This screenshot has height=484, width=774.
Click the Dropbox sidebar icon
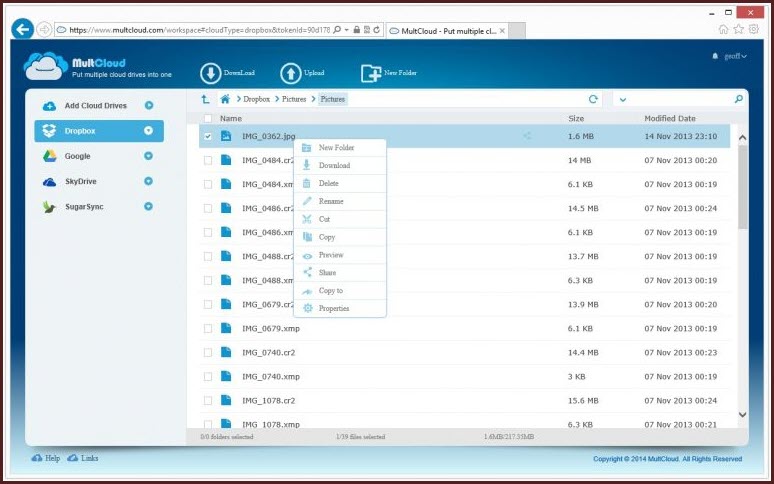(x=49, y=131)
